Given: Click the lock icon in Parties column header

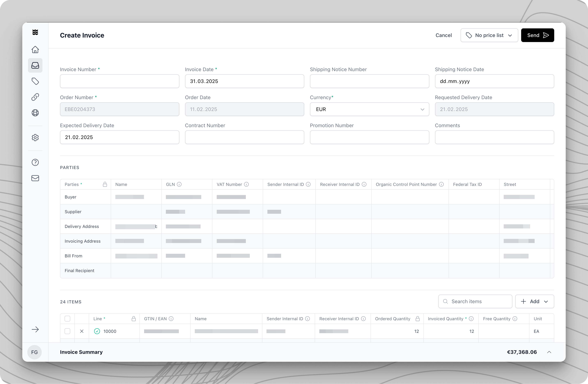Looking at the screenshot, I should tap(105, 184).
